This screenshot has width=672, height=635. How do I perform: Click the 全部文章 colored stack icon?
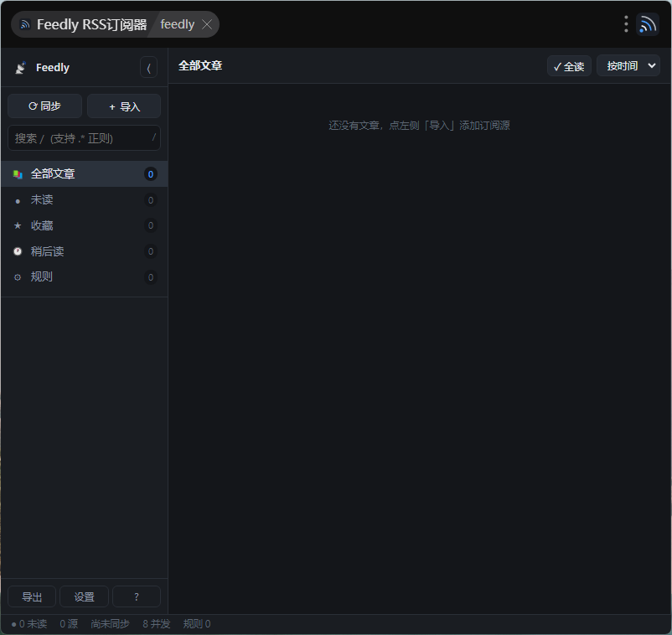[x=18, y=174]
